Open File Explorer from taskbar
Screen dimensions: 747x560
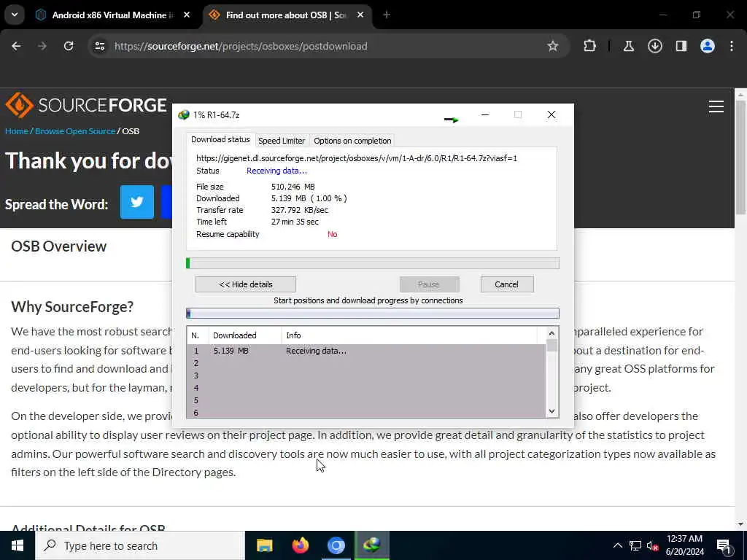coord(264,545)
